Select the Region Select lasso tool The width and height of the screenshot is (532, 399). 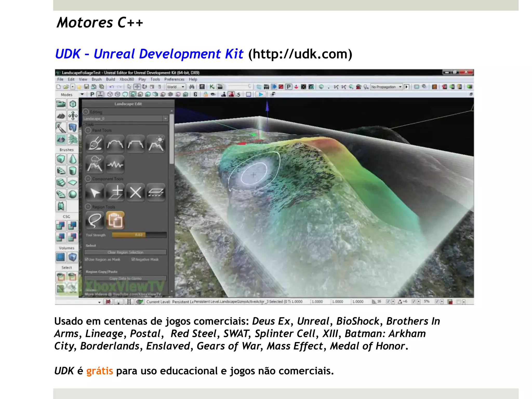[x=95, y=220]
